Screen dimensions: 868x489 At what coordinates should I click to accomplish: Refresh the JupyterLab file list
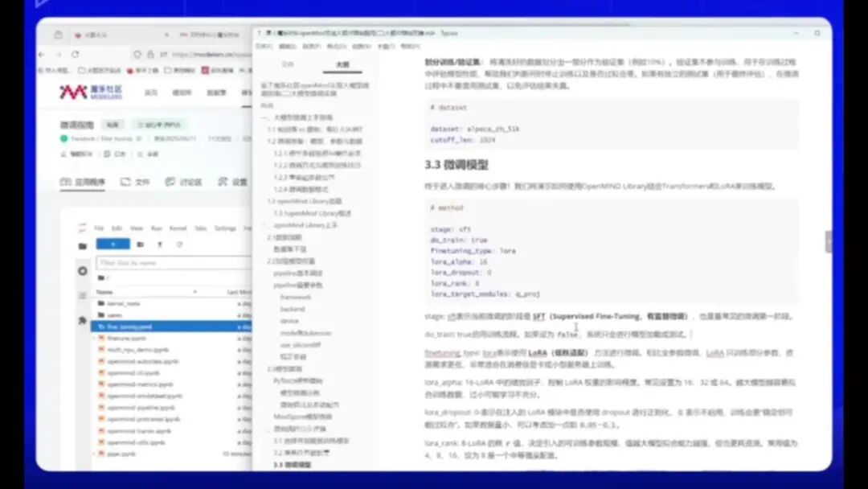(x=179, y=244)
